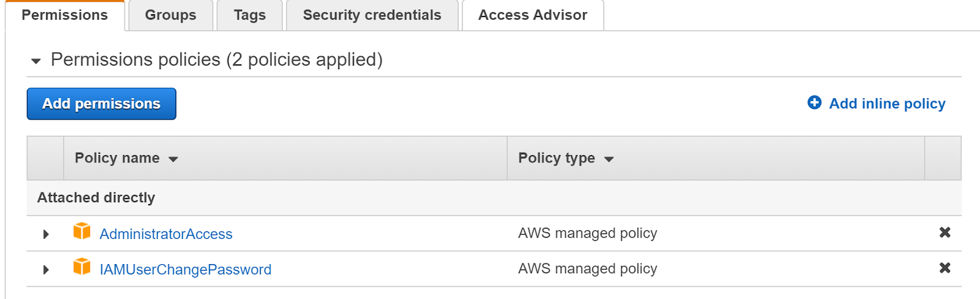Screen dimensions: 980x299
Task: Click the orange box icon beside AdministratorAccess
Action: point(81,232)
